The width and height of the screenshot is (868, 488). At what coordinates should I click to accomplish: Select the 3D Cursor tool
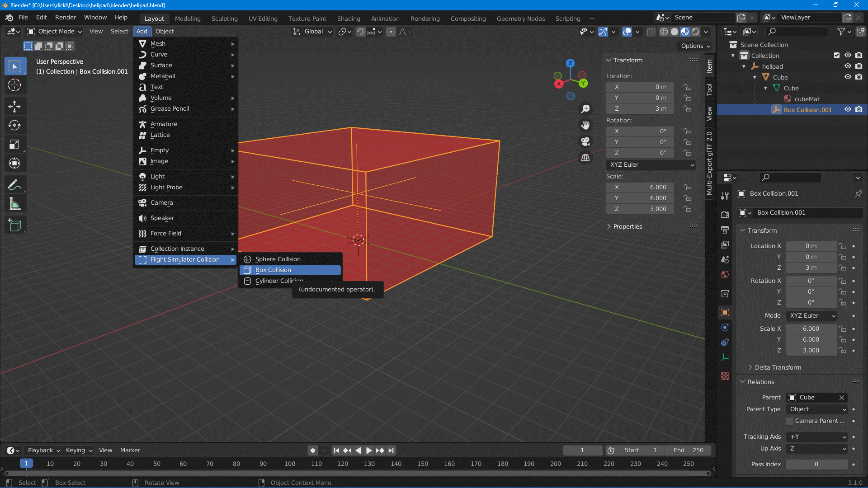(14, 85)
